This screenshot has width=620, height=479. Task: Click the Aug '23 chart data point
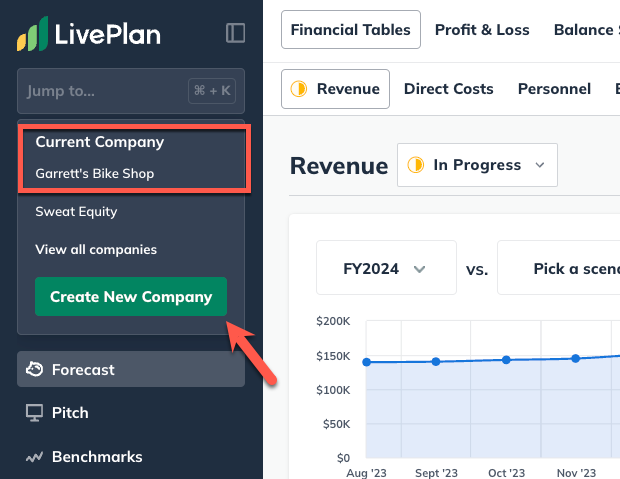click(x=367, y=362)
